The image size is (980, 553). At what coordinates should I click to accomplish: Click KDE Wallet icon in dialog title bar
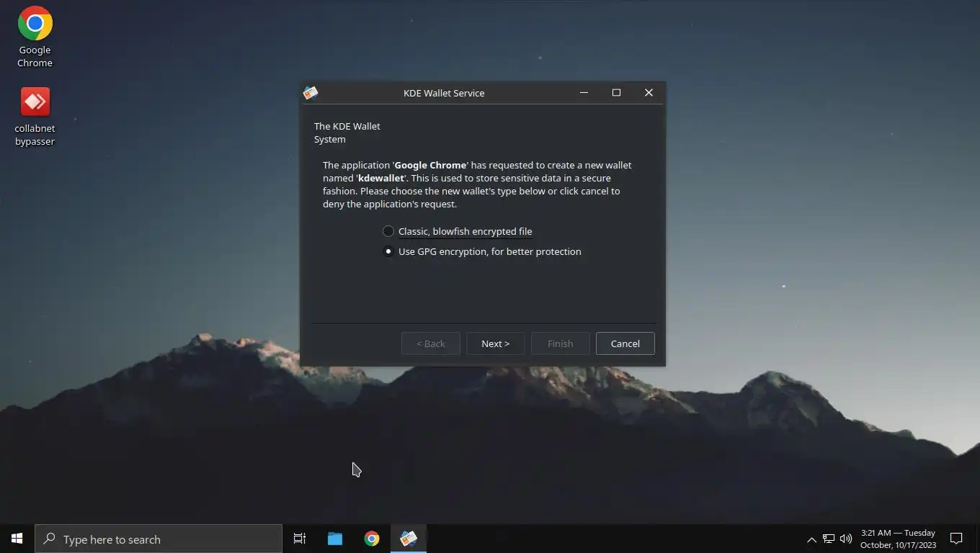[311, 93]
